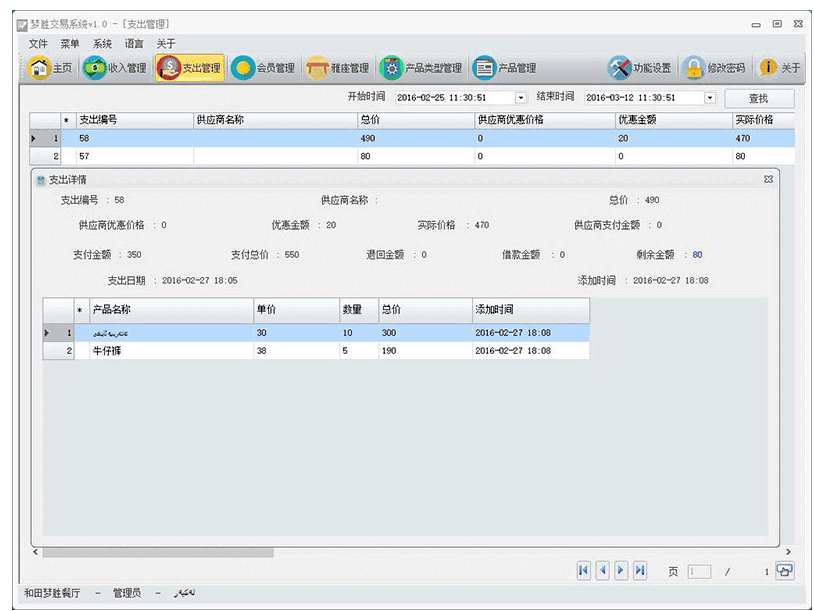
Task: Select the 牛仔裤 product row
Action: pyautogui.click(x=316, y=351)
